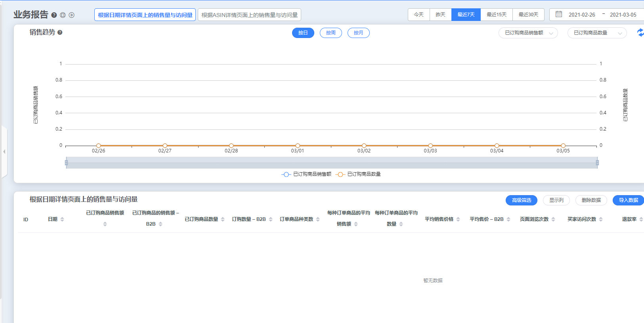Image resolution: width=644 pixels, height=323 pixels.
Task: Click the 显示列 button
Action: (x=556, y=200)
